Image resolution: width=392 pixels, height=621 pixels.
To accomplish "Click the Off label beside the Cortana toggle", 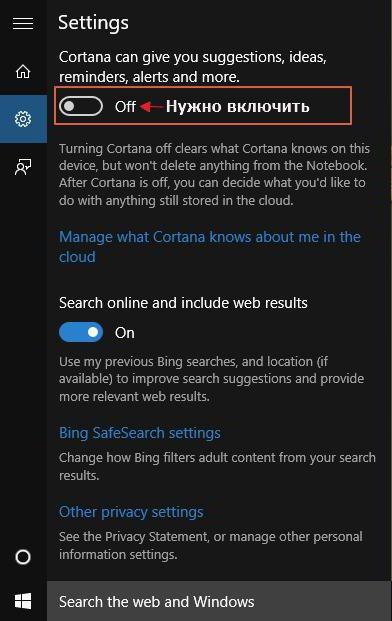I will coord(125,107).
